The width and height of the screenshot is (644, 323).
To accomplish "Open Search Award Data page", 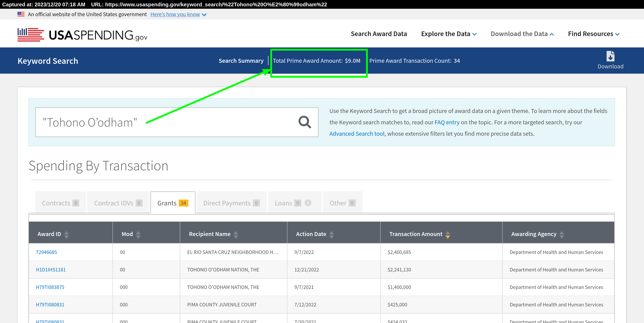I will [379, 34].
